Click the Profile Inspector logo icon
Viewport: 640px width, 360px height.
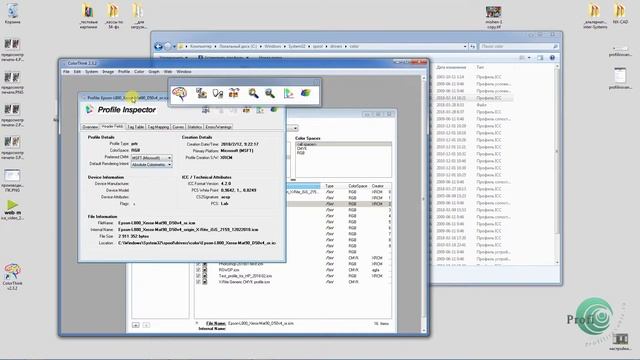(89, 109)
